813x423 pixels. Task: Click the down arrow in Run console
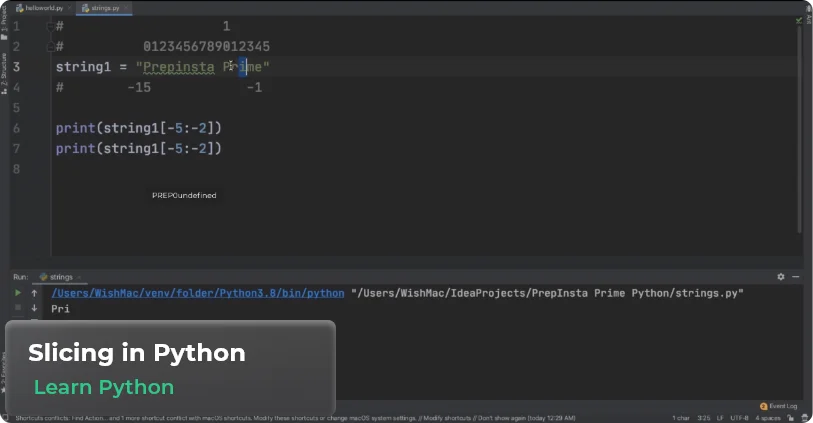click(34, 309)
